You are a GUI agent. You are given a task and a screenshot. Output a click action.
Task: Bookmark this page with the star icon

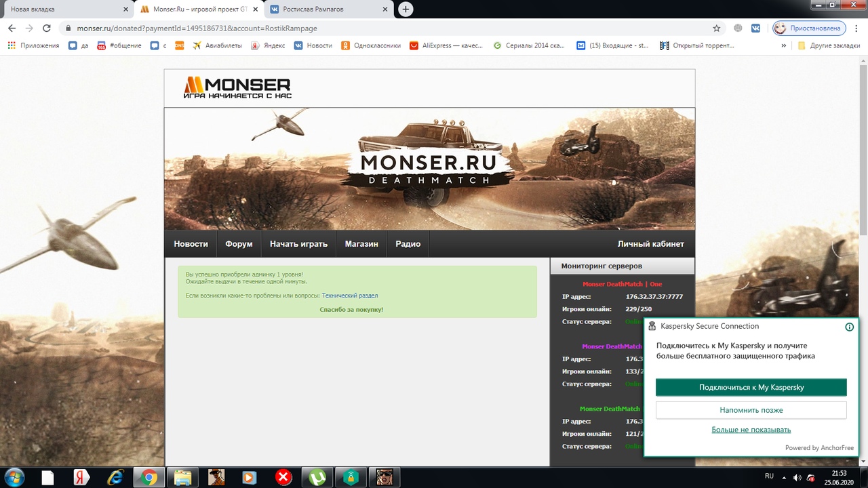point(716,28)
